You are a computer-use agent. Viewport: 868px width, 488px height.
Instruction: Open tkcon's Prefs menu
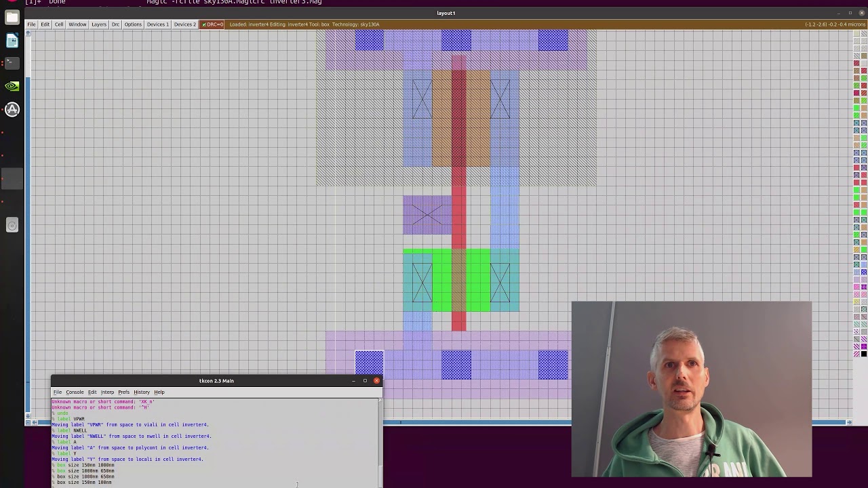pyautogui.click(x=123, y=392)
